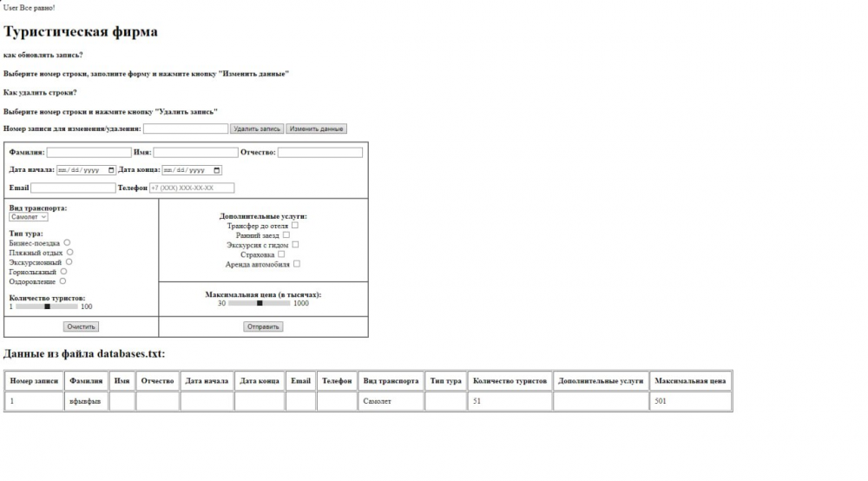868x481 pixels.
Task: Click the Фамилия column header in table
Action: 86,381
